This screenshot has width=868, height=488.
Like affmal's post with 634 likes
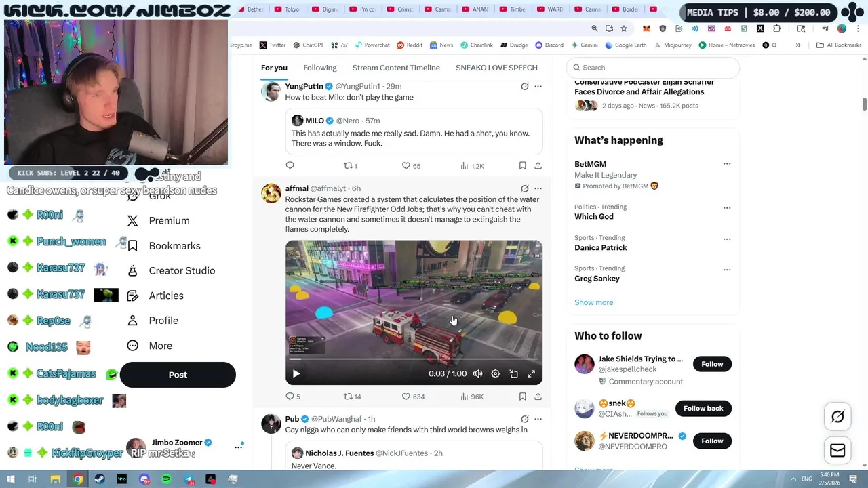(413, 396)
